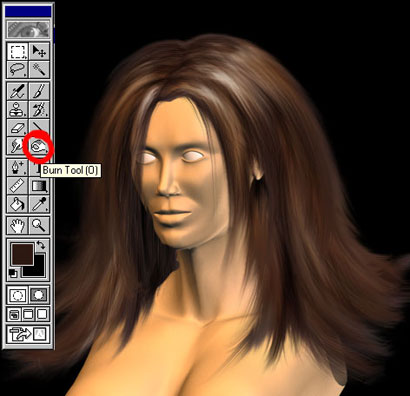The width and height of the screenshot is (410, 396).
Task: Switch to Standard editing mode
Action: click(18, 295)
